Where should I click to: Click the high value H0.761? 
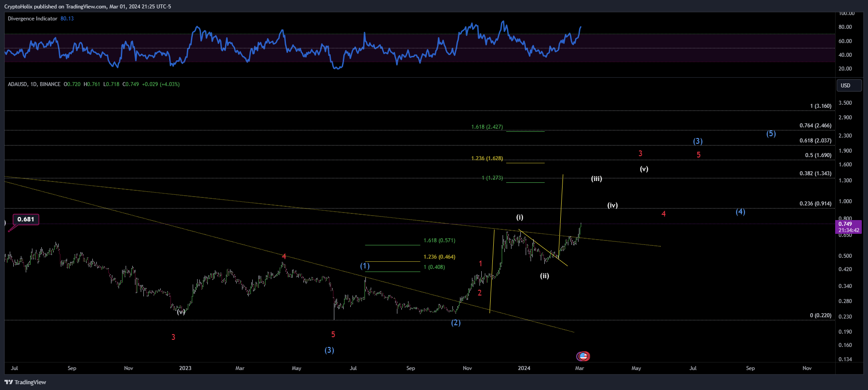[x=92, y=84]
